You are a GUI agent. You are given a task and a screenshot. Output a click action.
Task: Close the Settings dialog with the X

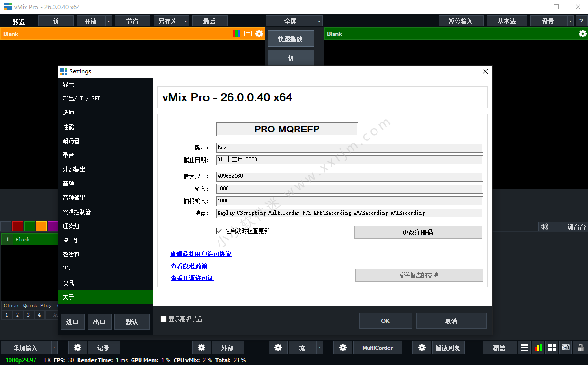485,71
